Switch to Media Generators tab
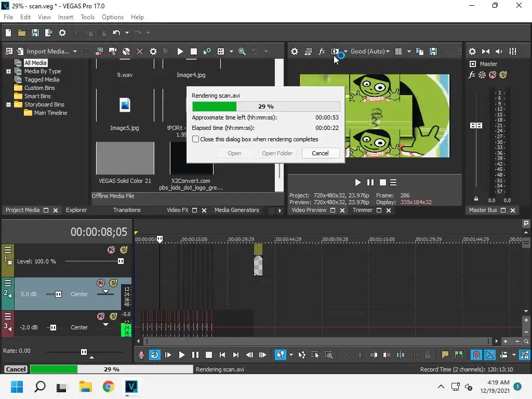 click(x=236, y=210)
